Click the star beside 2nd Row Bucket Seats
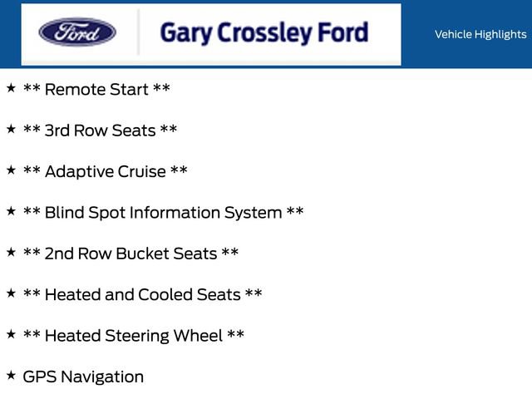532x399 pixels. [x=11, y=252]
